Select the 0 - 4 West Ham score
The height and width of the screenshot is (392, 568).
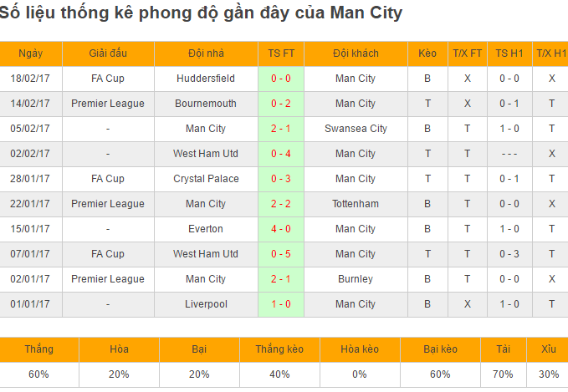coord(281,154)
